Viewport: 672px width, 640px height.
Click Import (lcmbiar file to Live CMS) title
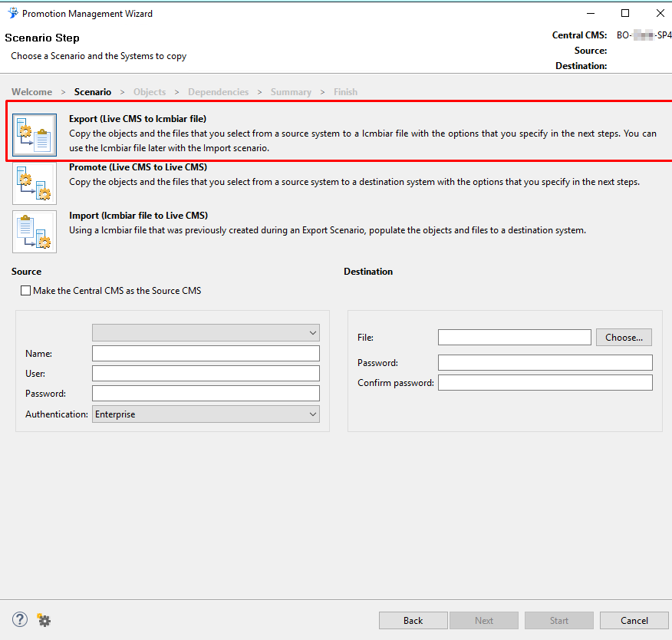pyautogui.click(x=138, y=215)
